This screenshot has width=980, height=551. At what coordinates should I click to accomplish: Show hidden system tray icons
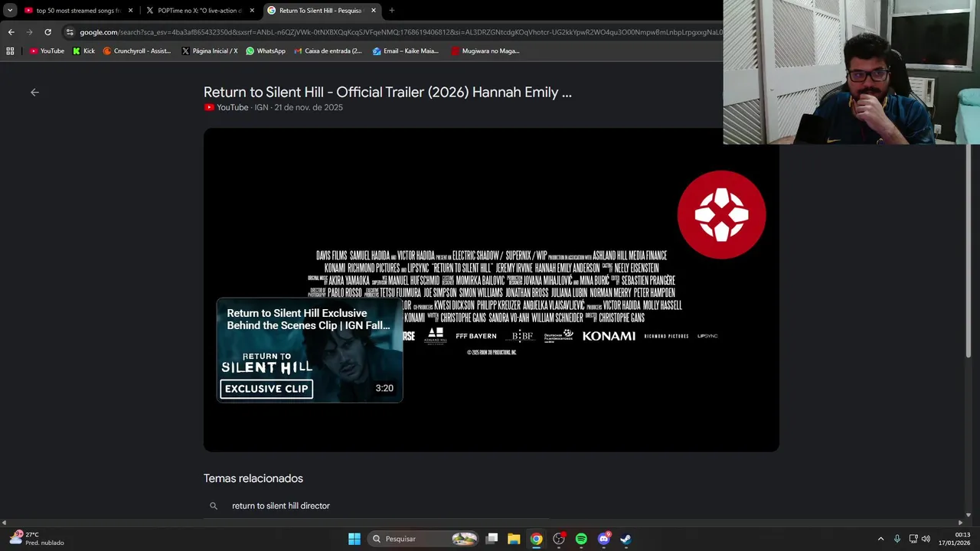pyautogui.click(x=880, y=539)
